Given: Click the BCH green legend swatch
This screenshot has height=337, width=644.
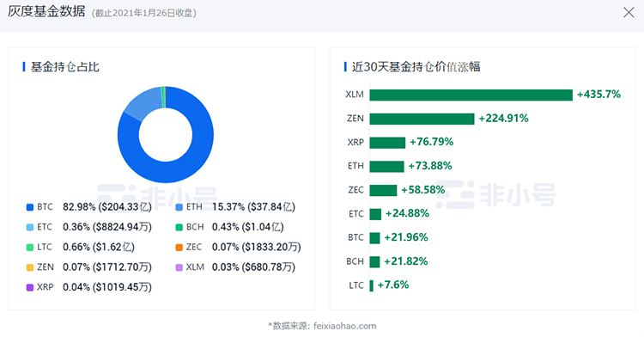Looking at the screenshot, I should (179, 227).
